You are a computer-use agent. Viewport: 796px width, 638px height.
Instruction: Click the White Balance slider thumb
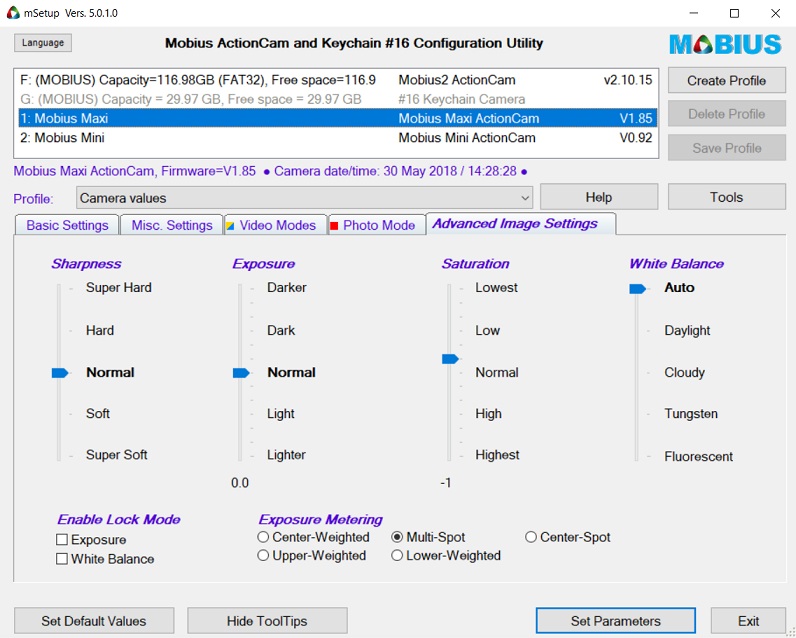tap(637, 288)
